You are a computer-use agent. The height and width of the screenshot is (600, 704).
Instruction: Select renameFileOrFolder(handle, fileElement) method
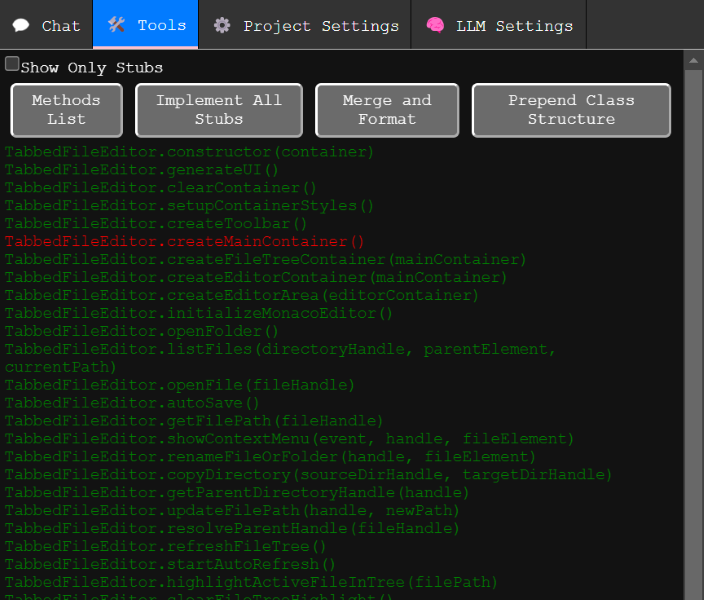[x=270, y=457]
